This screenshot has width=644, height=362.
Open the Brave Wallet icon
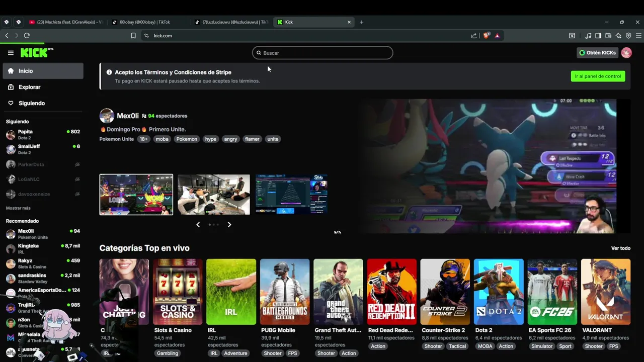click(608, 36)
